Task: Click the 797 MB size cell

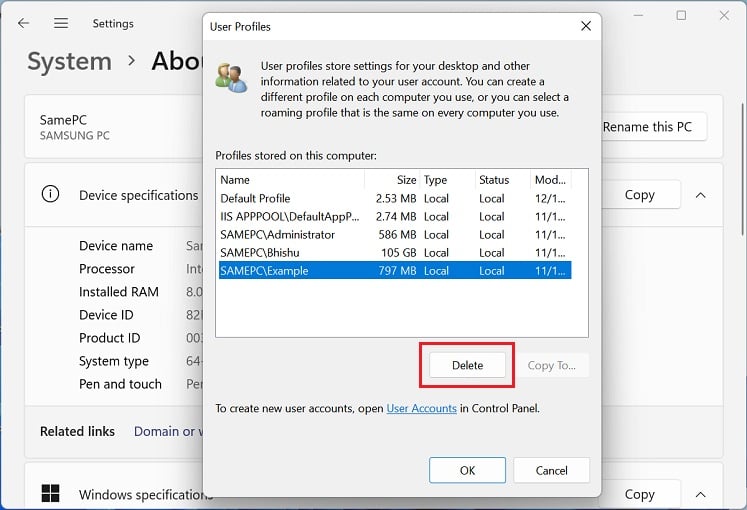Action: click(397, 270)
